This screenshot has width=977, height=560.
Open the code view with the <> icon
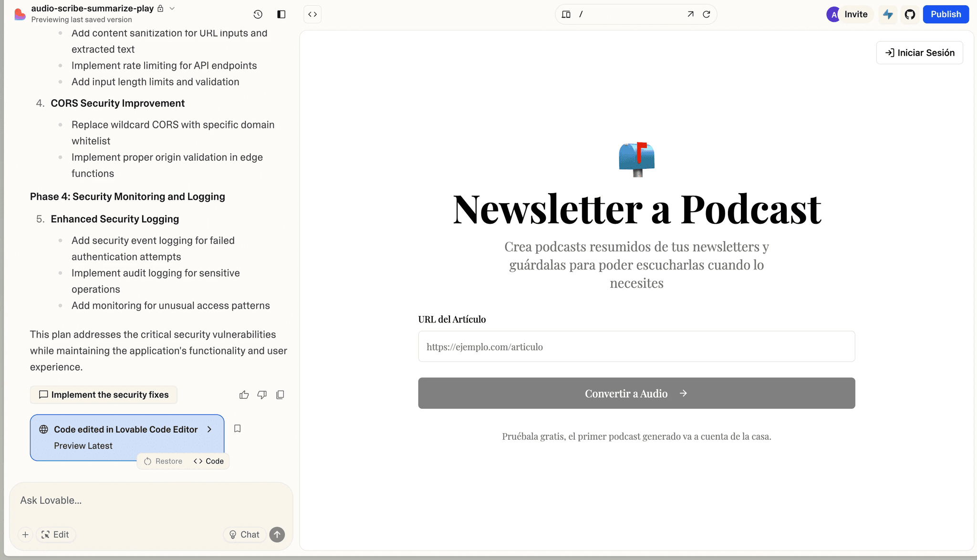312,14
